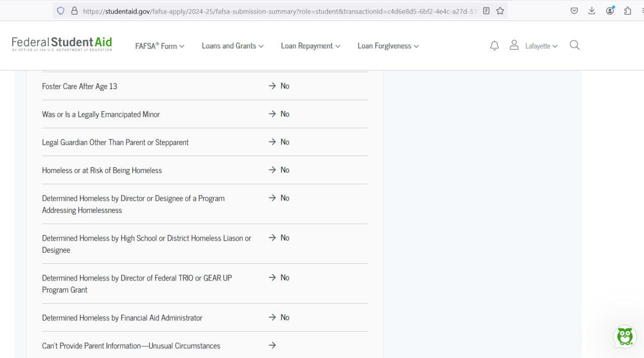Open the browser extensions puzzle icon
This screenshot has width=644, height=358.
tap(627, 11)
